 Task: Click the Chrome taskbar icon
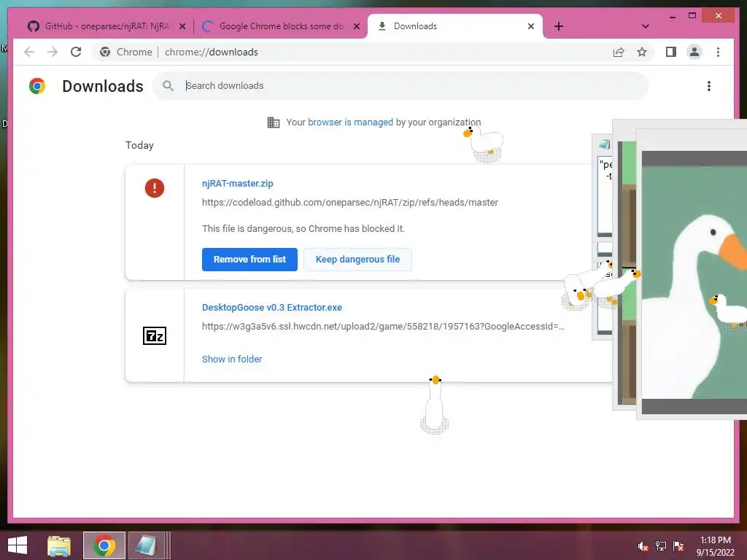pyautogui.click(x=104, y=545)
